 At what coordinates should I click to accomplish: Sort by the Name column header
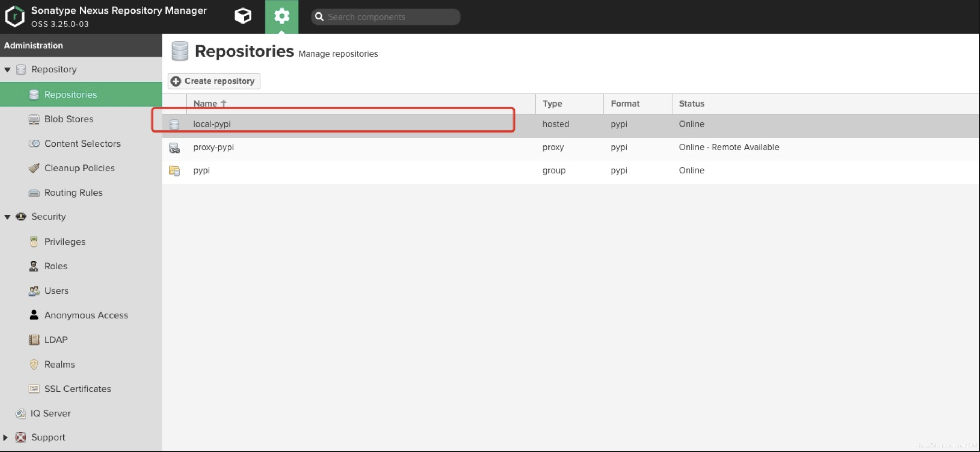click(x=205, y=103)
